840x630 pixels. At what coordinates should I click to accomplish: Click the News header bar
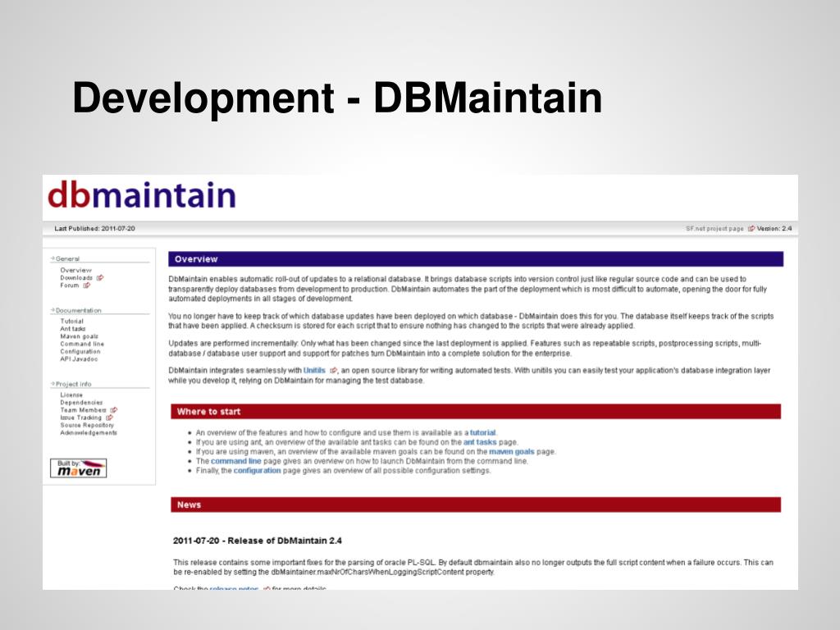pyautogui.click(x=476, y=504)
